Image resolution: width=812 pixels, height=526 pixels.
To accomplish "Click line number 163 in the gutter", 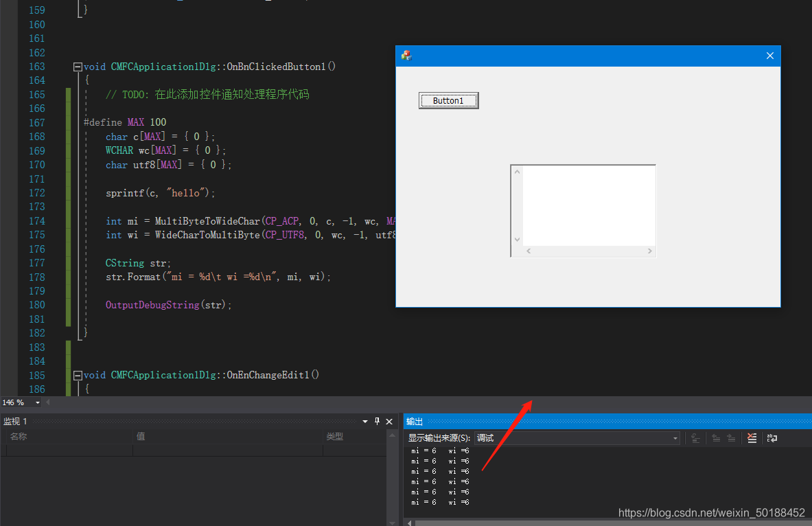I will (37, 67).
